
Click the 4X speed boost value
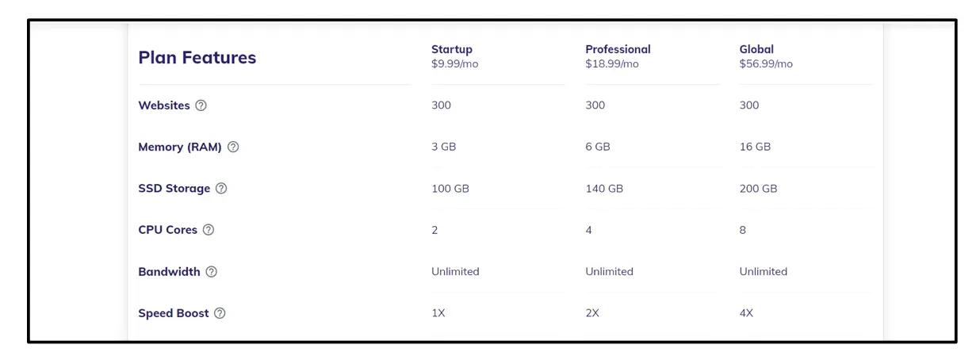tap(746, 313)
